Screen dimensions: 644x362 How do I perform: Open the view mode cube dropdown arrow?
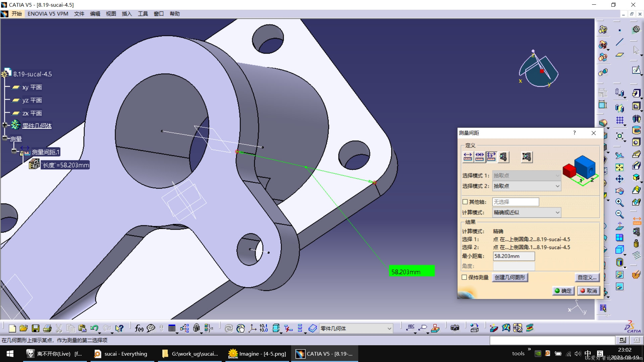coord(625,255)
